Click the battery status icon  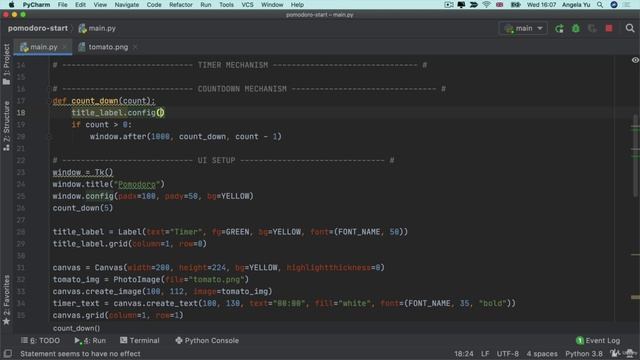click(x=516, y=5)
